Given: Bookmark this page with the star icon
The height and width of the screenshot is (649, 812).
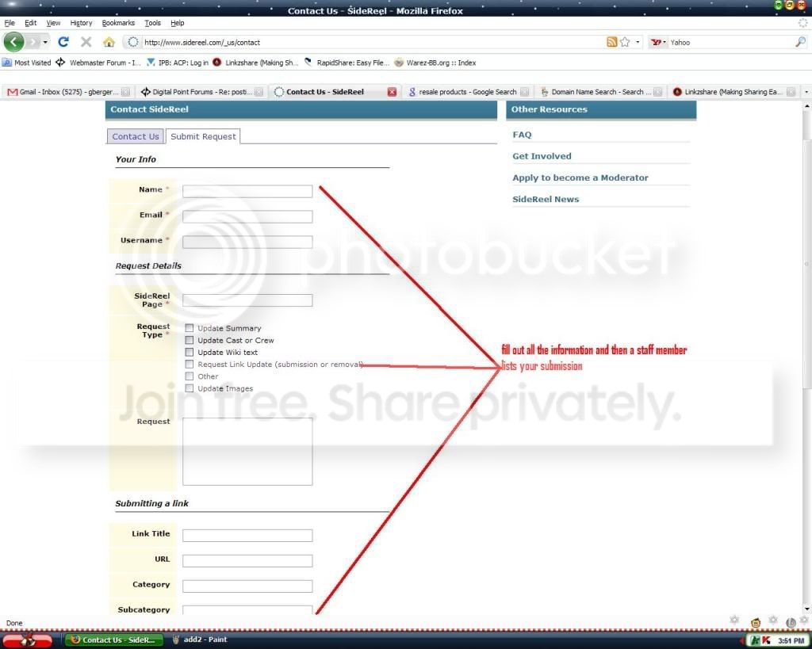Looking at the screenshot, I should point(625,42).
